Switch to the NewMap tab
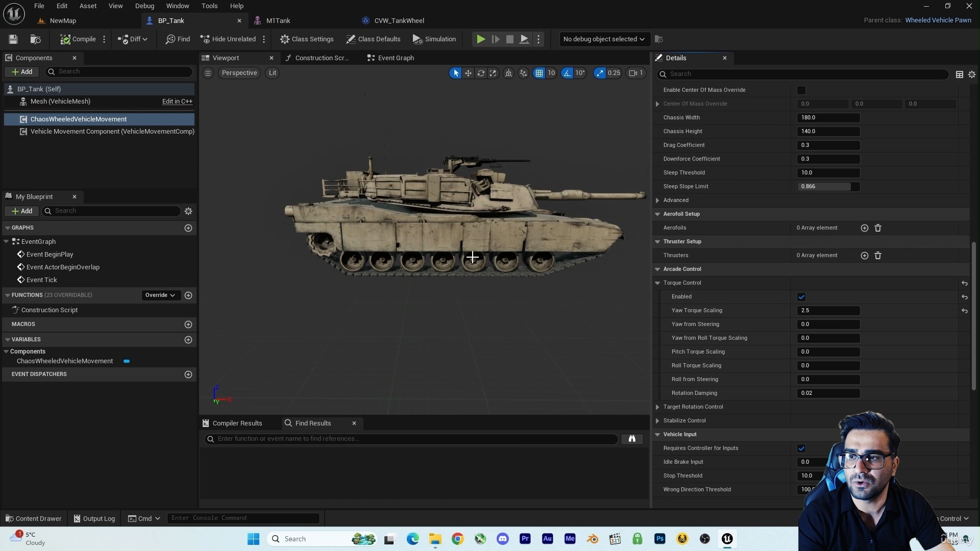980x551 pixels. coord(63,21)
